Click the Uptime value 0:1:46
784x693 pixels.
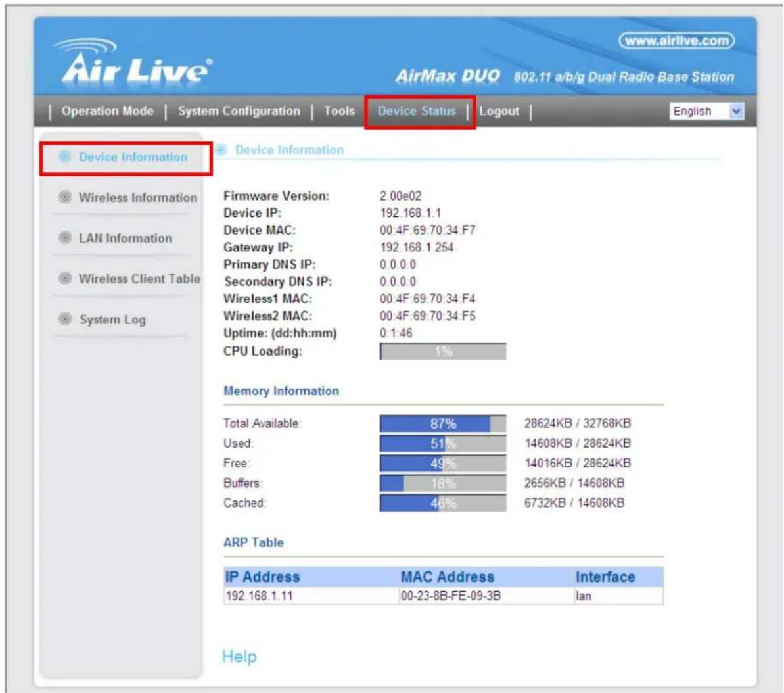click(x=396, y=333)
